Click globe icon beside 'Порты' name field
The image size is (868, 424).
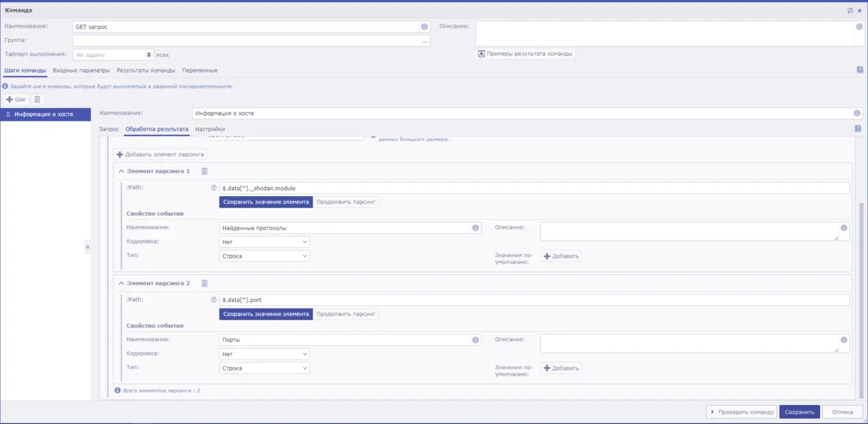(475, 340)
